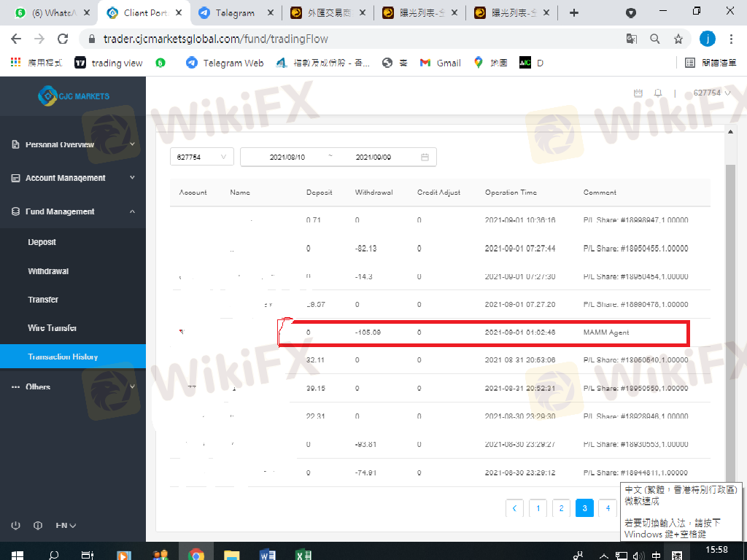Click the translate page icon in address bar
Image resolution: width=747 pixels, height=560 pixels.
point(632,39)
